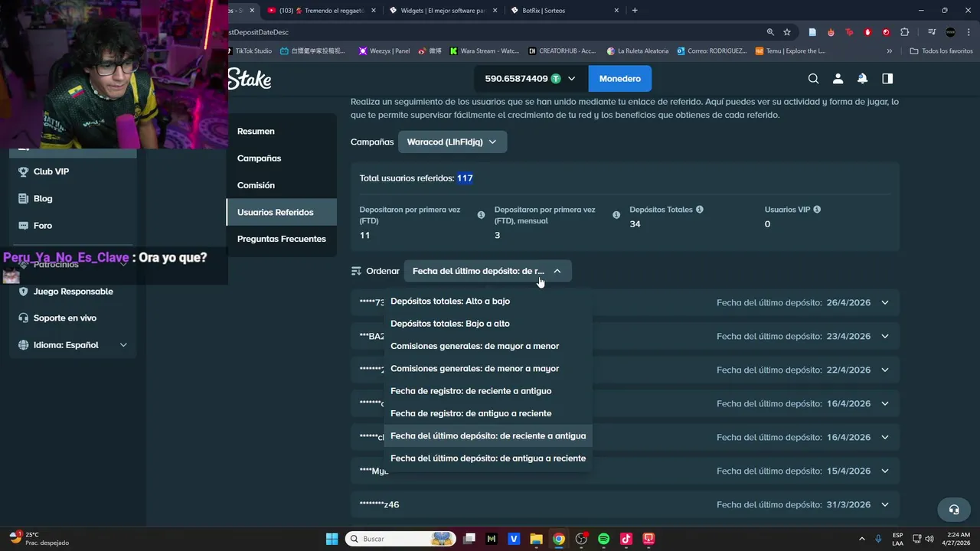Screen dimensions: 980x551
Task: Click the Windows Start button
Action: point(332,539)
